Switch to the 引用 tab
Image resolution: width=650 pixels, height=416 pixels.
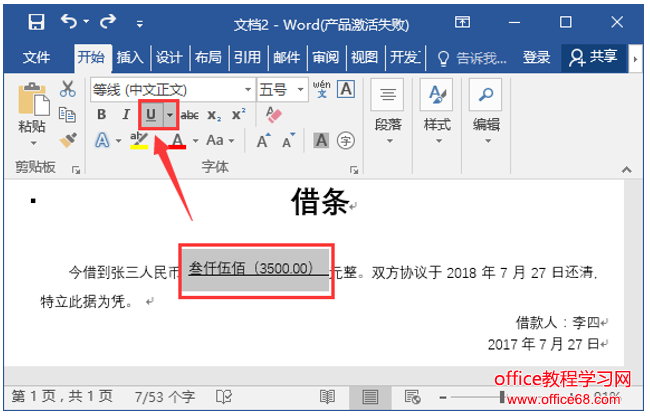click(247, 57)
